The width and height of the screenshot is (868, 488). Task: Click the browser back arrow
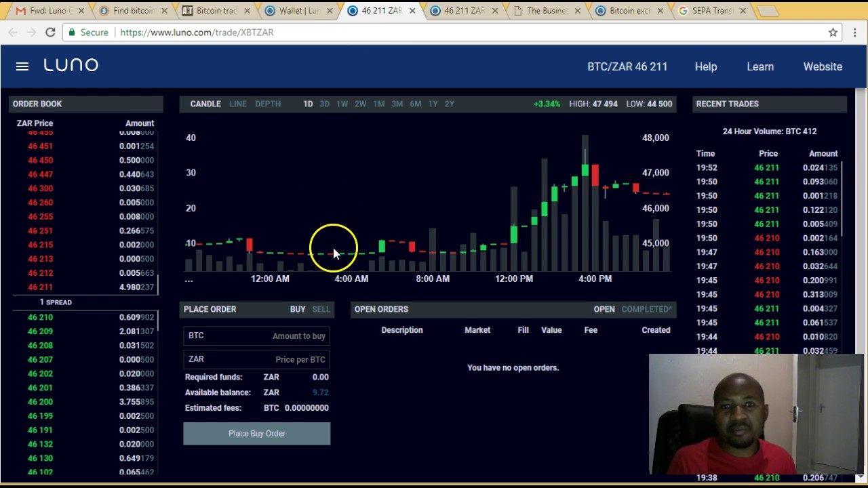(x=14, y=33)
